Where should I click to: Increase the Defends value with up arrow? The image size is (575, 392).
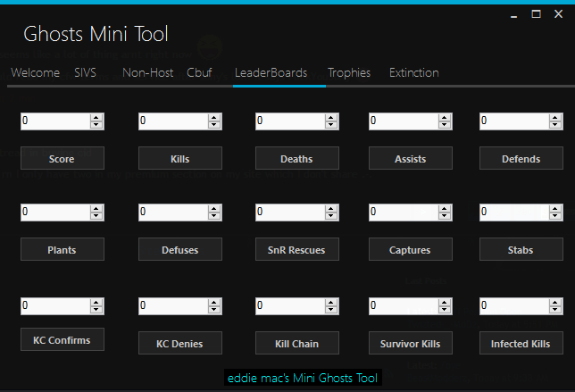(555, 117)
